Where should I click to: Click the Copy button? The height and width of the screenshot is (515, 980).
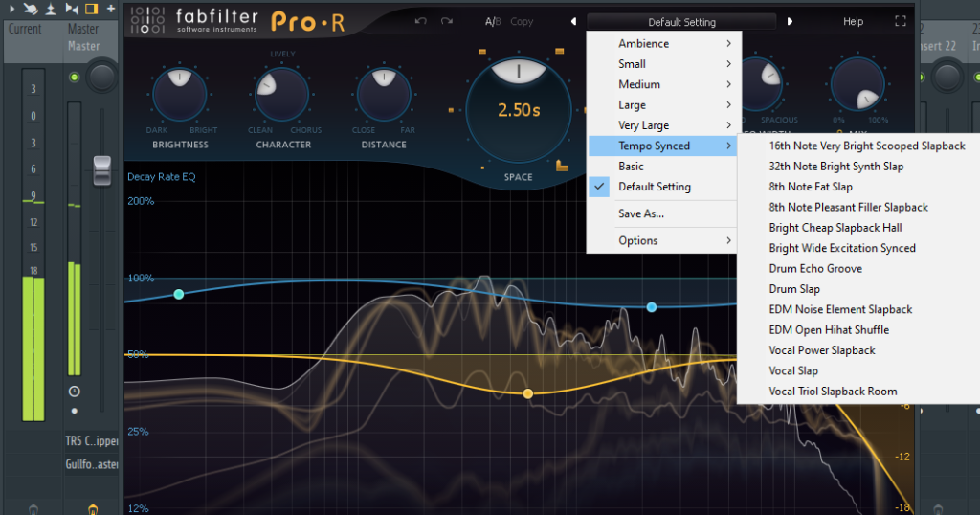[522, 21]
